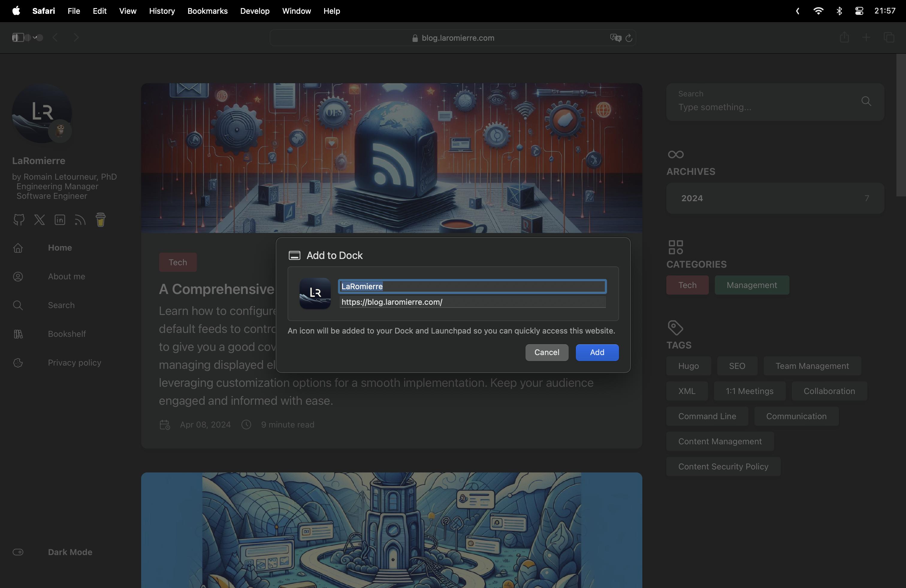Image resolution: width=906 pixels, height=588 pixels.
Task: Click the Buy Me a Coffee cup icon
Action: 100,219
